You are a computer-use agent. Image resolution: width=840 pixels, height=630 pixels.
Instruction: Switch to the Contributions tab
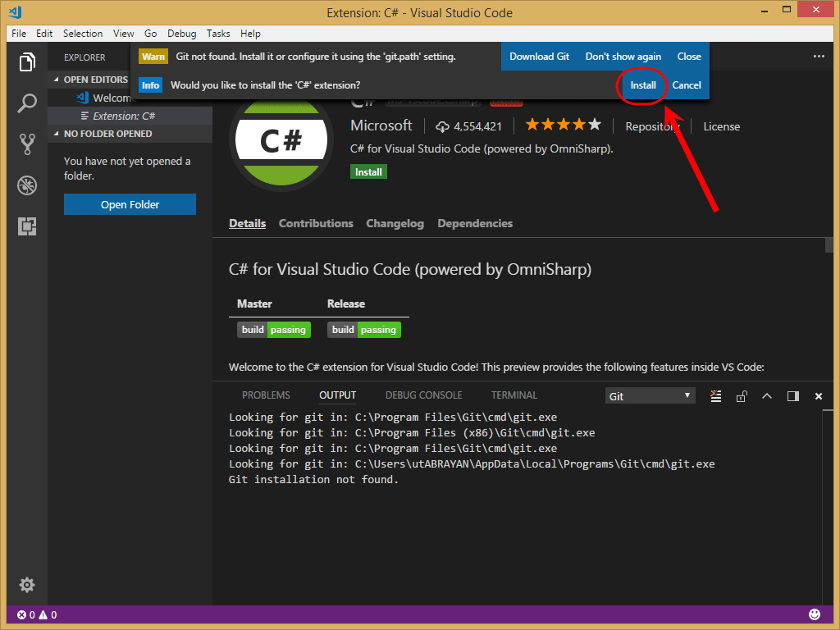coord(316,223)
